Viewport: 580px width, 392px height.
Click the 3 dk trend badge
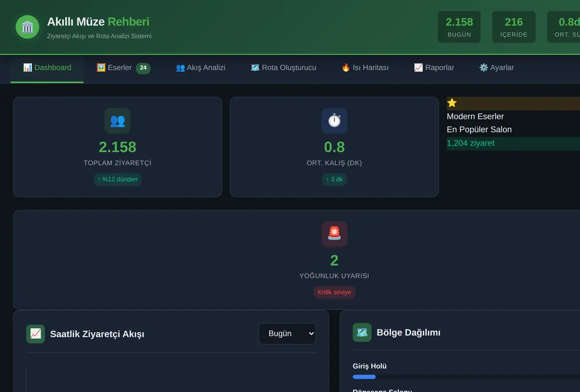coord(334,179)
